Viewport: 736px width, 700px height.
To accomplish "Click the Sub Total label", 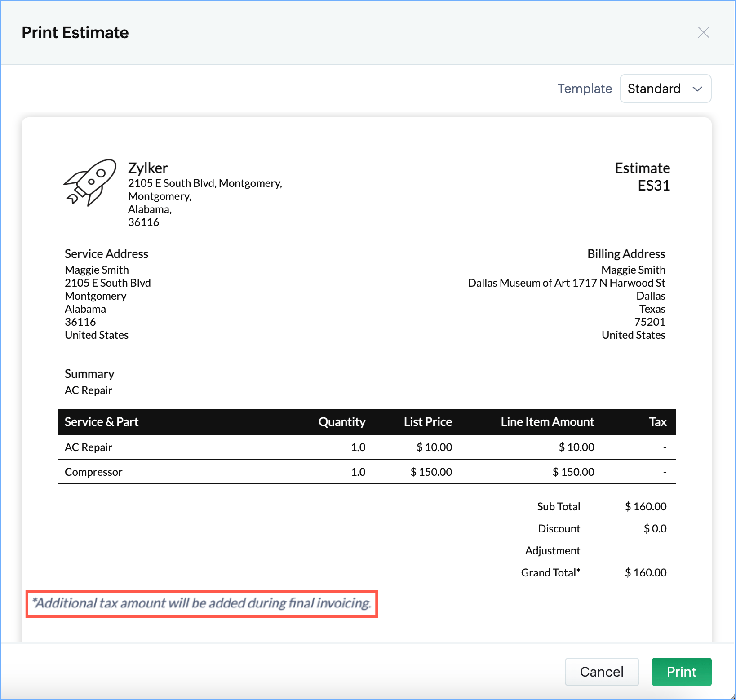I will 559,506.
